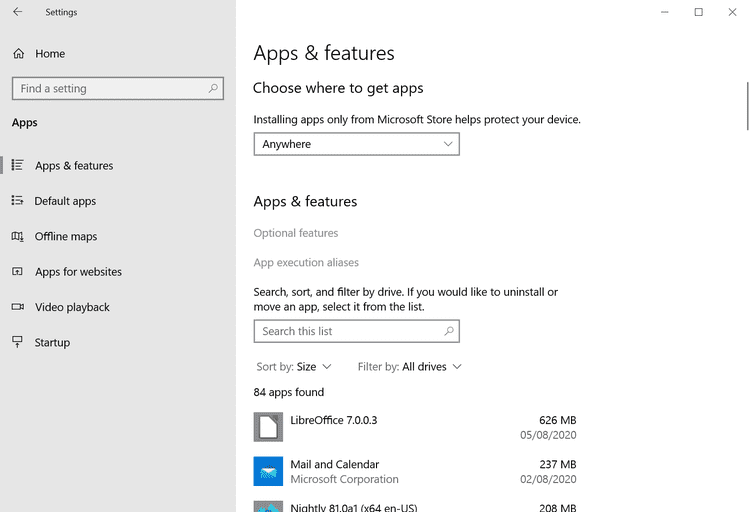Minimize the Settings window
Screen dimensions: 750x512
[665, 12]
